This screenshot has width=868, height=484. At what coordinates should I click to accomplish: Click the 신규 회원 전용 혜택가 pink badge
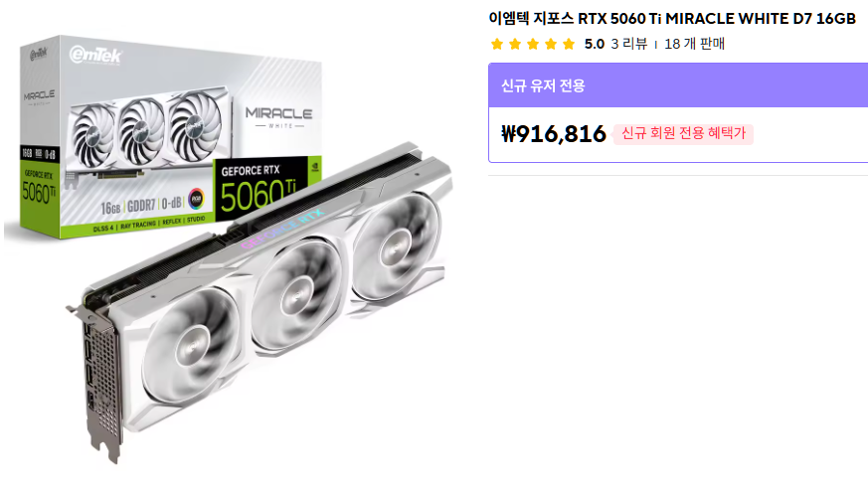683,134
